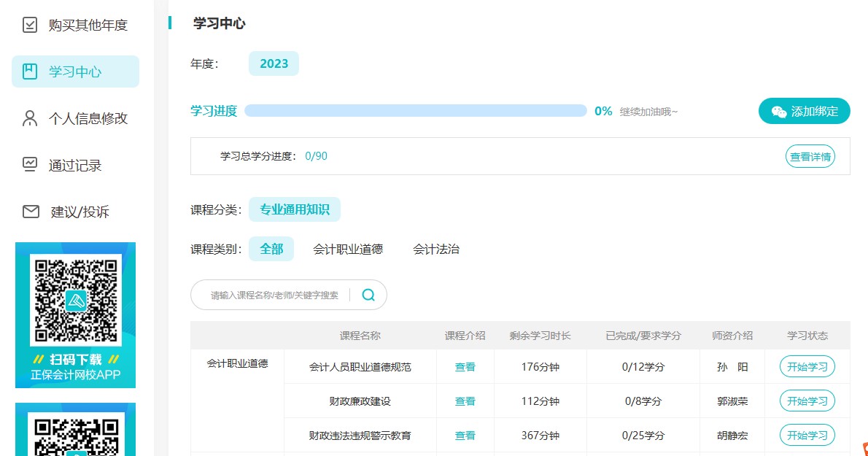This screenshot has height=456, width=868.
Task: Click the 学习中心 book icon
Action: [30, 72]
